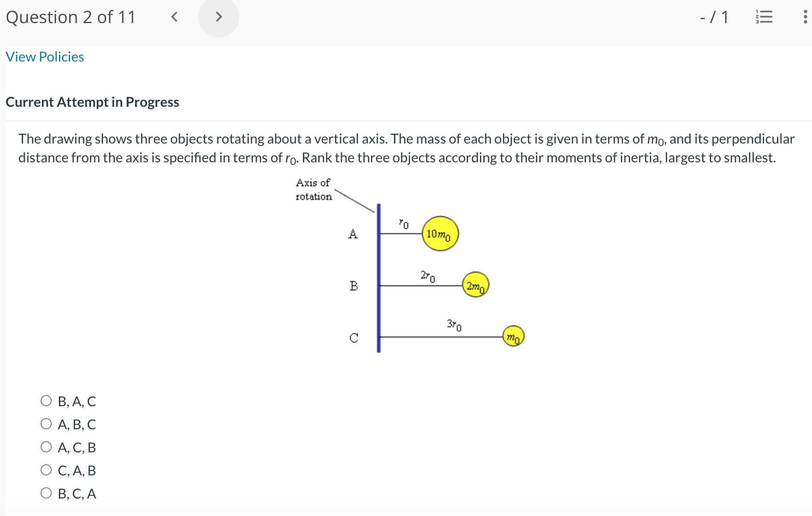This screenshot has width=812, height=516.
Task: Click the Current Attempt in Progress heading
Action: click(x=92, y=102)
